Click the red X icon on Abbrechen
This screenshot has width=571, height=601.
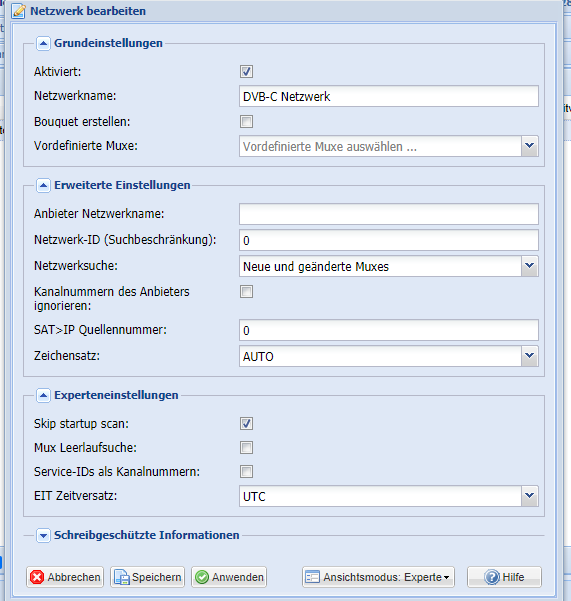pos(37,577)
